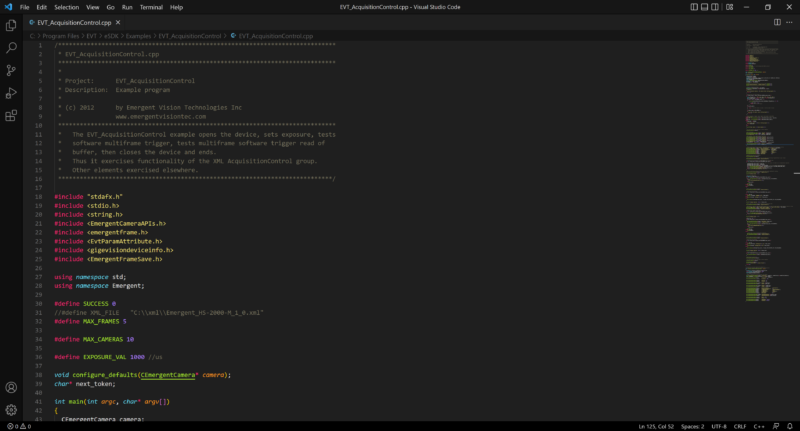The image size is (800, 431).
Task: Open the Search view in activity bar
Action: point(11,47)
